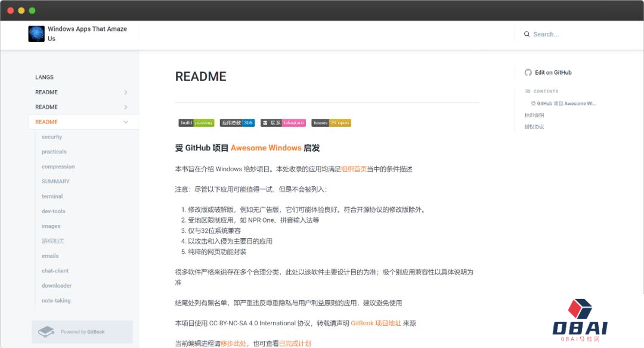
Task: Select the LANGS sidebar item
Action: (44, 78)
